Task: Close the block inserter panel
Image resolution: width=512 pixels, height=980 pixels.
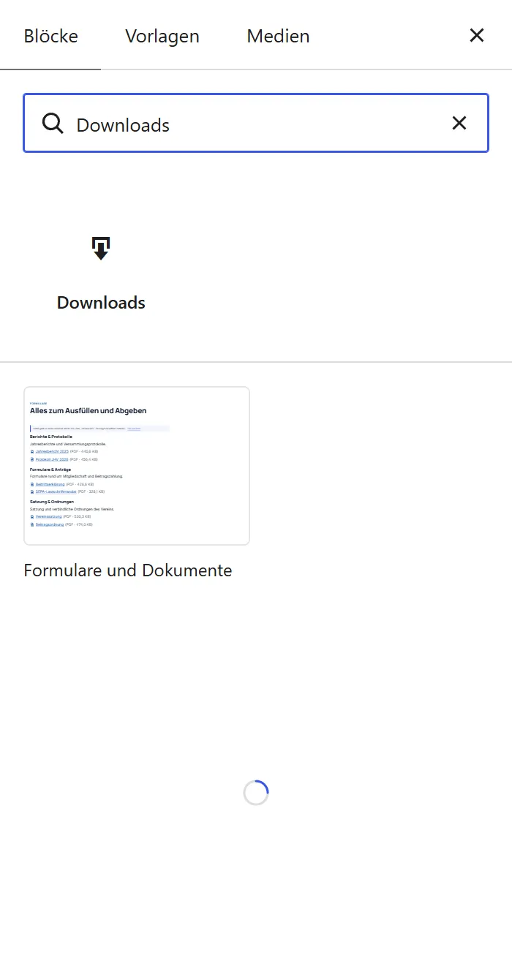Action: click(x=477, y=35)
